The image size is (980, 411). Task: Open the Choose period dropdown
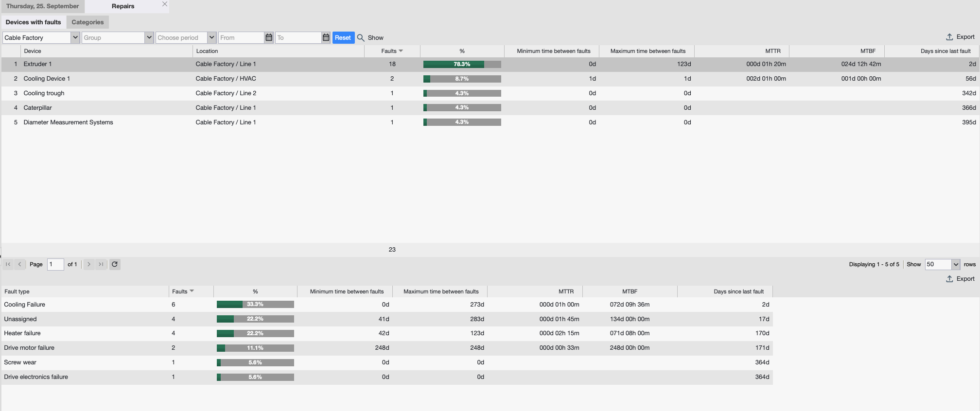click(211, 38)
